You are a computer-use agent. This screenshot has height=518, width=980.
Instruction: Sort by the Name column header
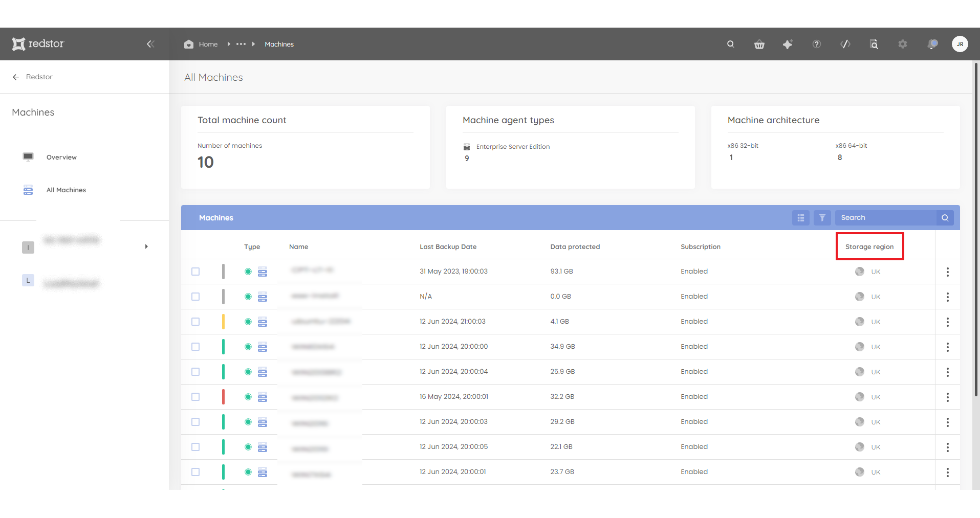(299, 247)
